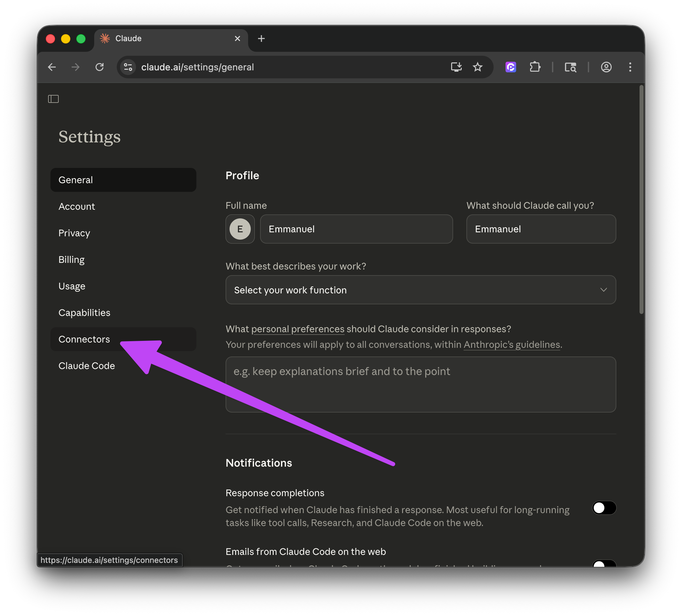Click the install app icon

point(456,67)
